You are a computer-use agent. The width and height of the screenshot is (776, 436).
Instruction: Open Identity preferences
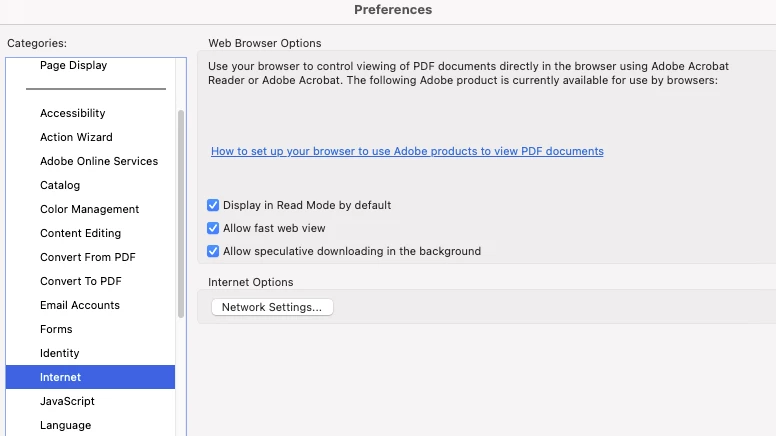(59, 353)
